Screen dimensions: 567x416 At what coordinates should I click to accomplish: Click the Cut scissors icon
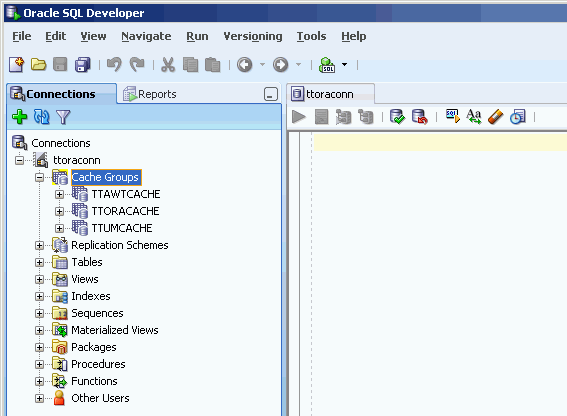[168, 65]
